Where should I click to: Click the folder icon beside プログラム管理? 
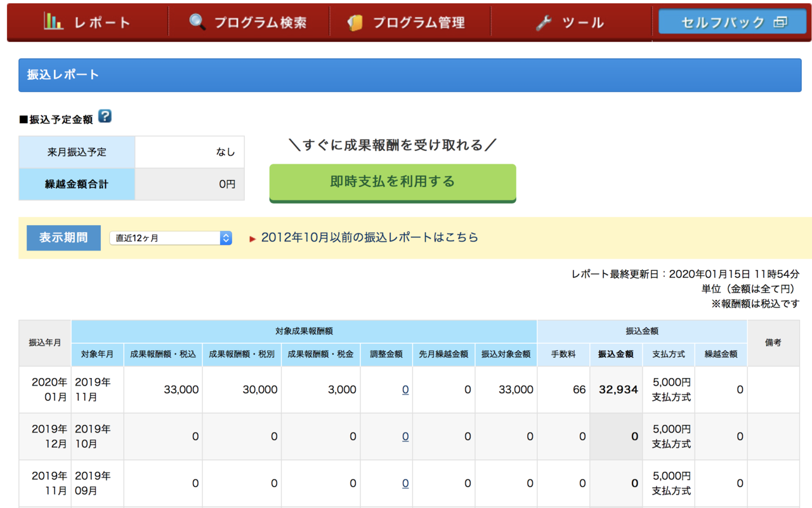pyautogui.click(x=355, y=23)
